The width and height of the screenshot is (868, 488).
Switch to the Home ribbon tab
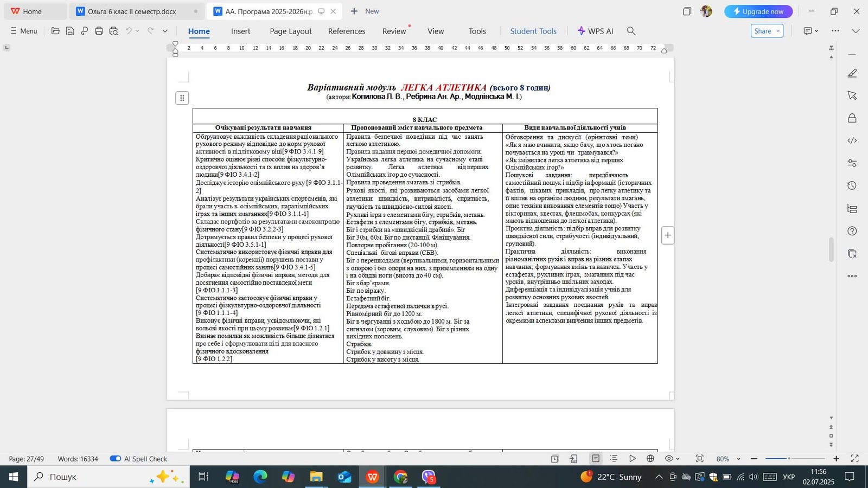point(199,31)
